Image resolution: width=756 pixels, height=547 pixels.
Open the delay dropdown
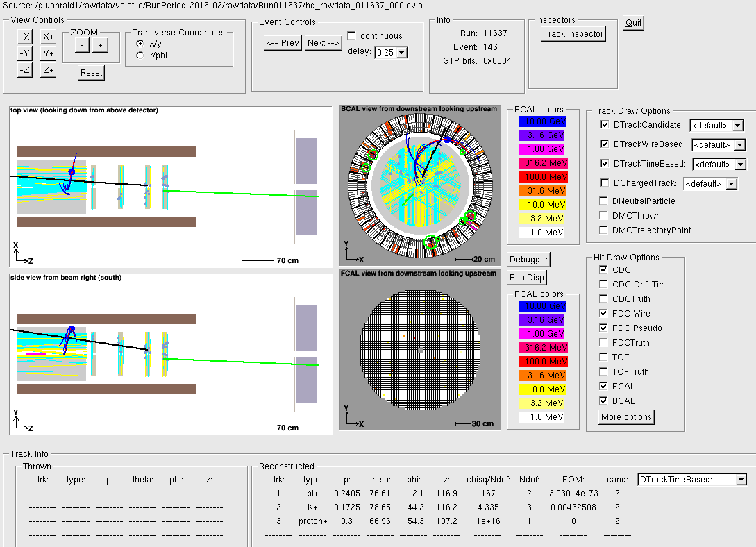402,53
